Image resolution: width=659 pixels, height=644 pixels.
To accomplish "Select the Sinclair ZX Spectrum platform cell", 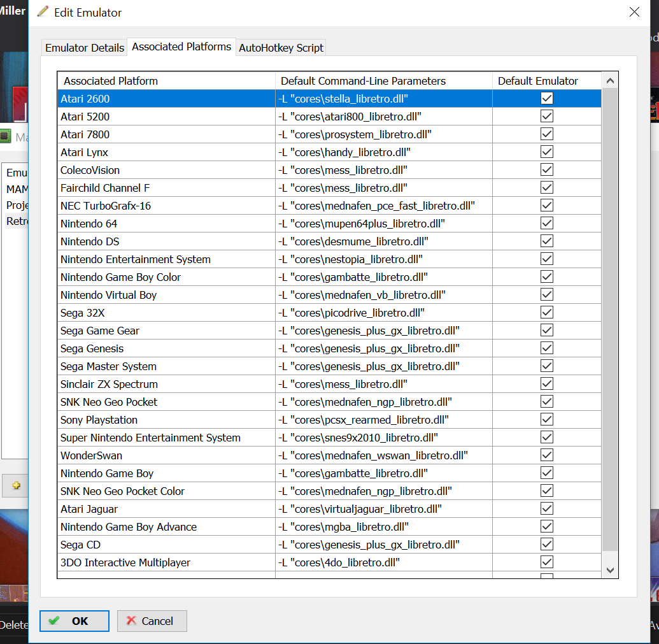I will 166,384.
